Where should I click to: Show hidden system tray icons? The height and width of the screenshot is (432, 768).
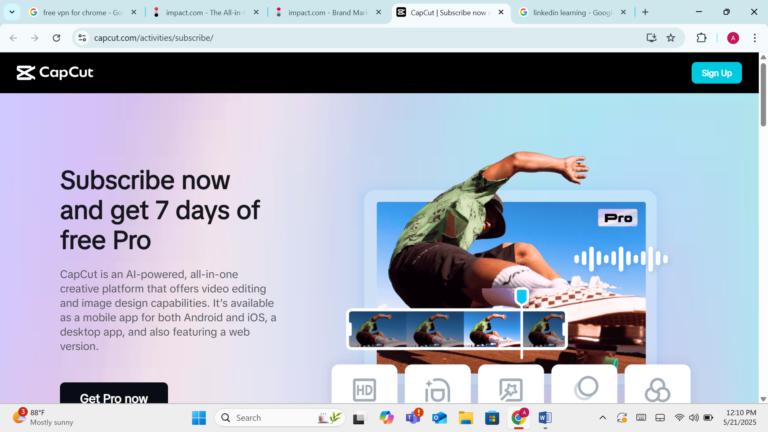pos(602,418)
